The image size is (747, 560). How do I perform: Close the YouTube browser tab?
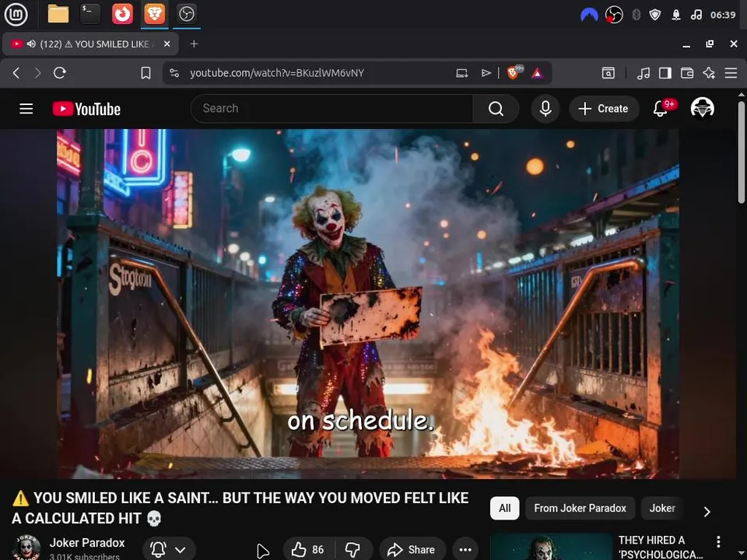point(167,44)
